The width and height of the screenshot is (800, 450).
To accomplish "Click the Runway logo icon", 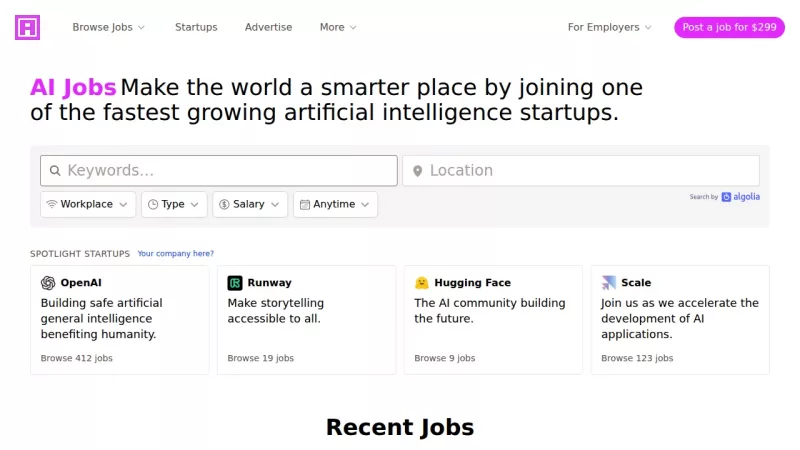I will point(235,283).
